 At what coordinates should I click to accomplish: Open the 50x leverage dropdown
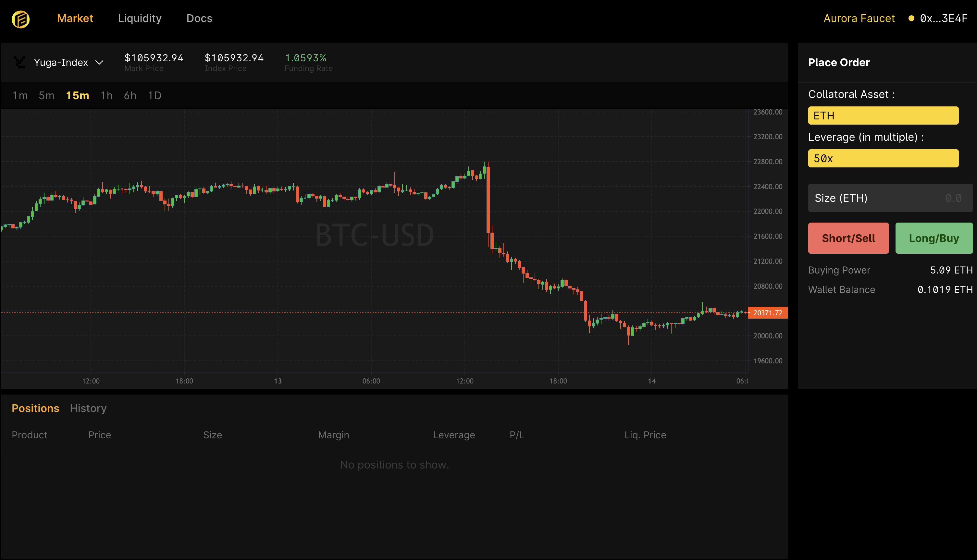[883, 158]
